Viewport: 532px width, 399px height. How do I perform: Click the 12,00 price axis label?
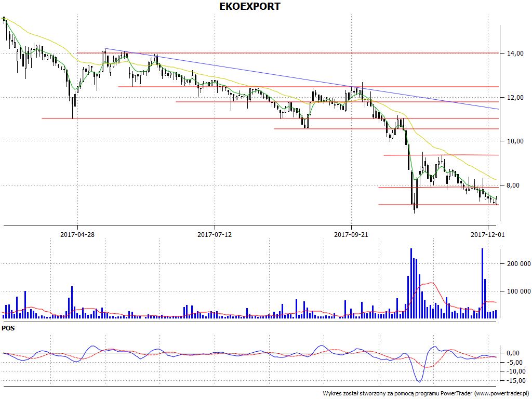click(x=515, y=97)
